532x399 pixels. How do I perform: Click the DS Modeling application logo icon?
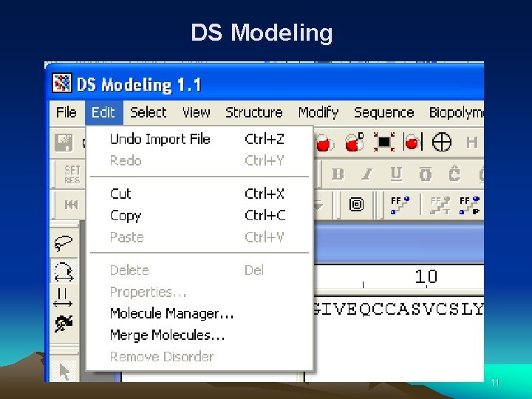click(62, 83)
